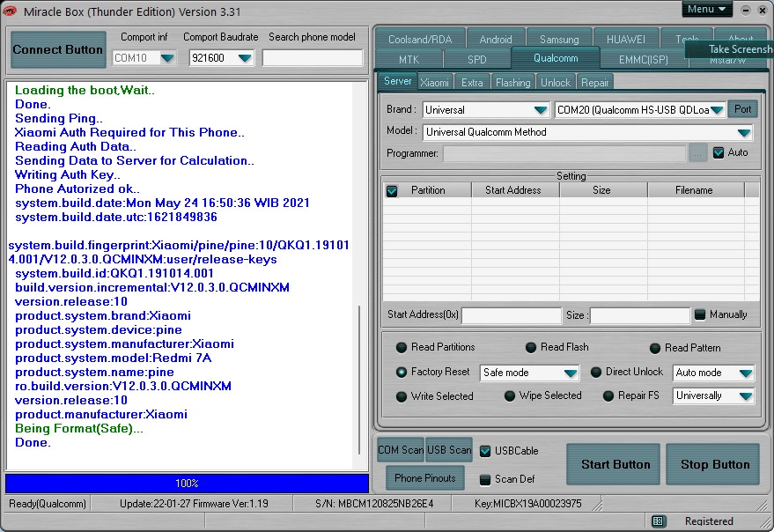
Task: Toggle the Auto programmer checkbox
Action: (x=719, y=152)
